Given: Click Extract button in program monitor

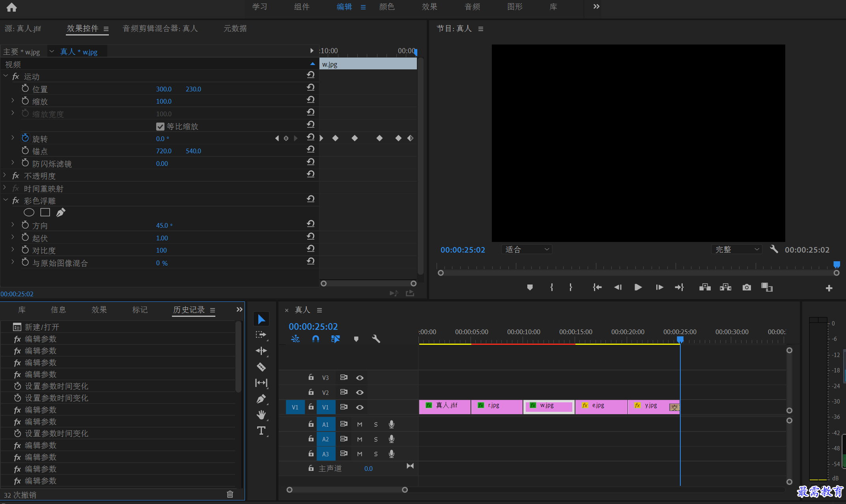Looking at the screenshot, I should point(726,287).
